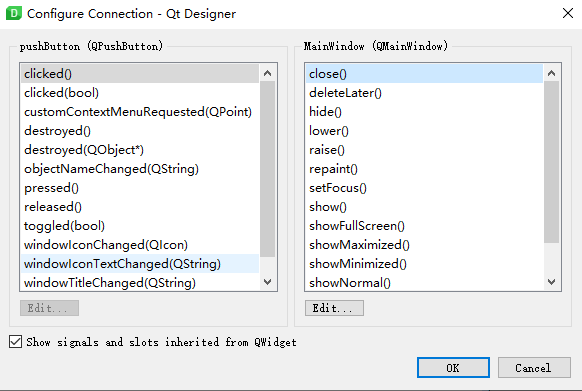
Task: Click the disabled Edit button under pushButton signals
Action: coord(49,308)
